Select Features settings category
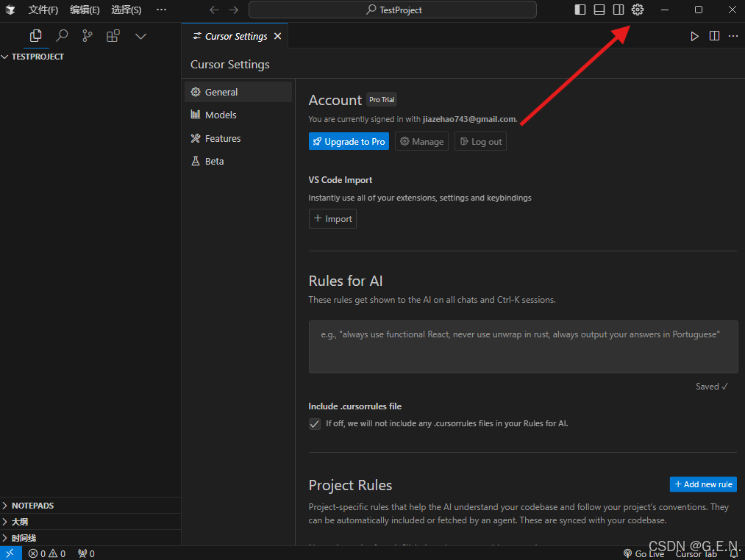The image size is (745, 560). (x=238, y=138)
